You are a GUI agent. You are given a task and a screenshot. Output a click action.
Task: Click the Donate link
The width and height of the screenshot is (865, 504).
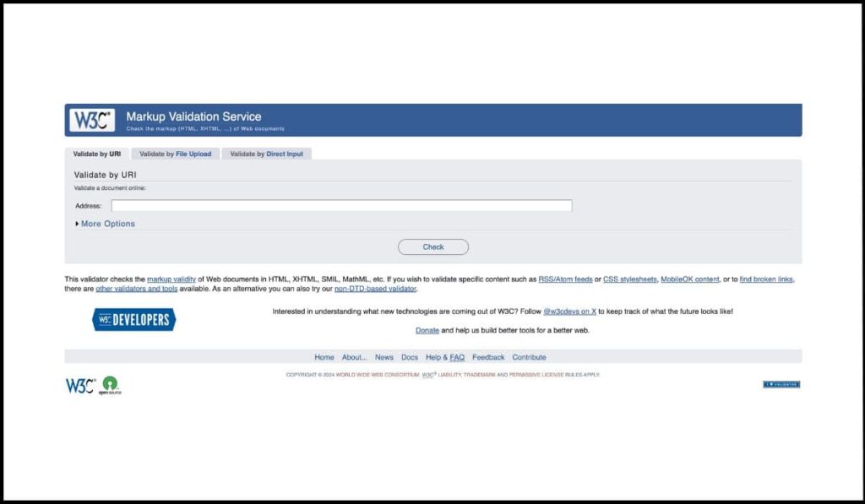[x=427, y=330]
